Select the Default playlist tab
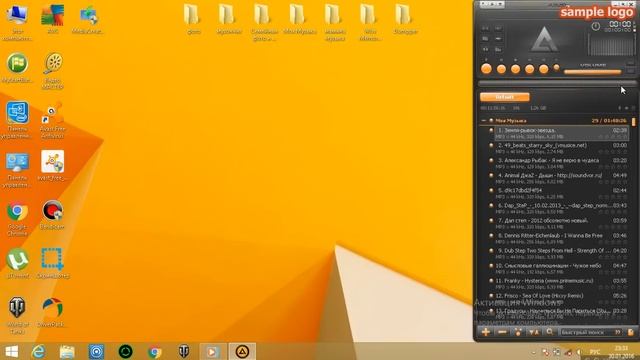Image resolution: width=640 pixels, height=360 pixels. 505,97
